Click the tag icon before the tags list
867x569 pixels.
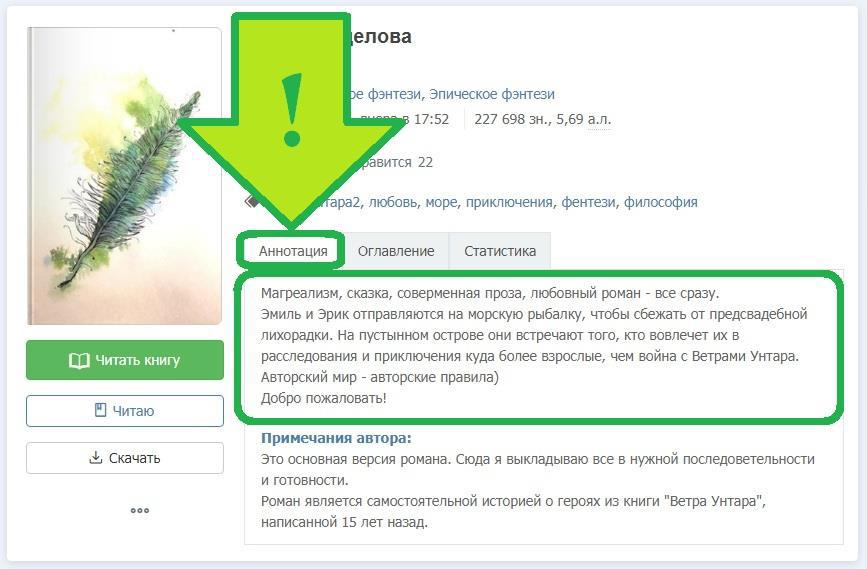point(252,202)
